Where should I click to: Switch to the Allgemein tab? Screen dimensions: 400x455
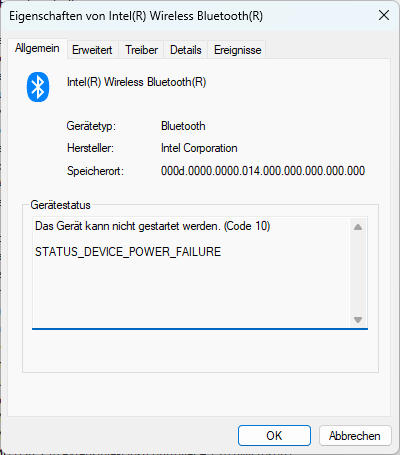pos(37,48)
